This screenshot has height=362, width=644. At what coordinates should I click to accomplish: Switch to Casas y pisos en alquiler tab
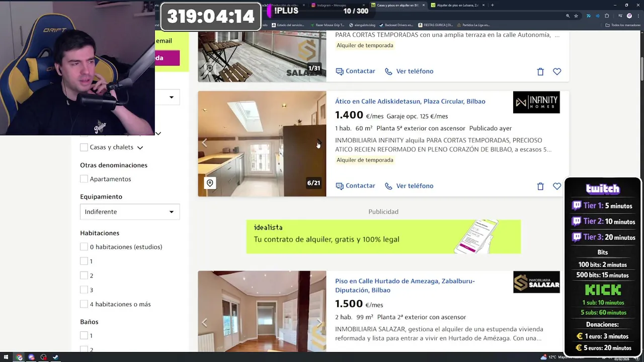pyautogui.click(x=397, y=5)
